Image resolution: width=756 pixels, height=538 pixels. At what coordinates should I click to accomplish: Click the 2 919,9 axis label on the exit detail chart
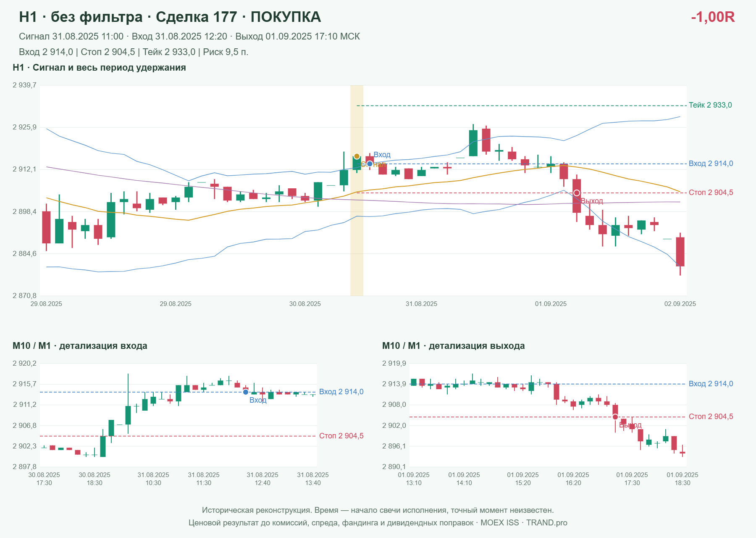click(x=394, y=364)
